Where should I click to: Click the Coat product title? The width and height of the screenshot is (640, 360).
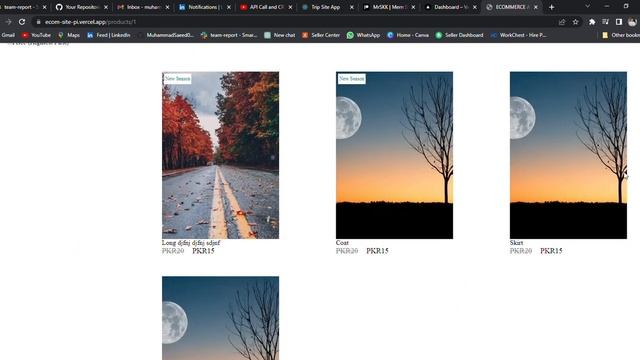(x=342, y=242)
